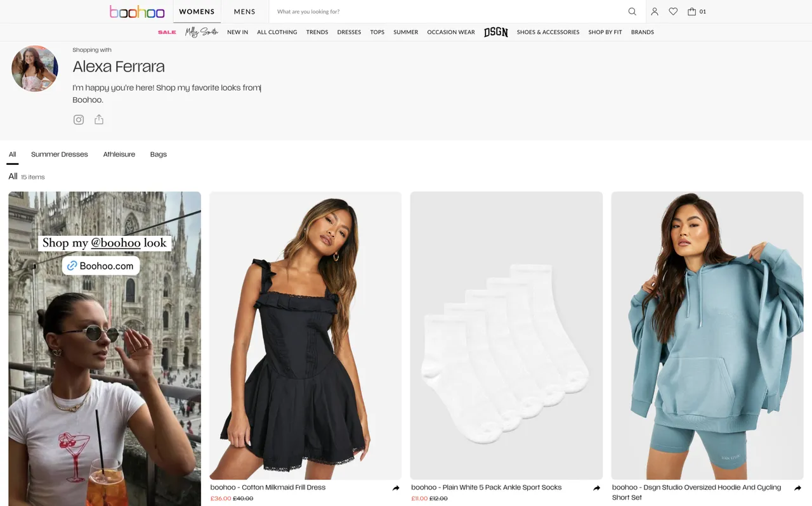The width and height of the screenshot is (812, 506).
Task: Open Alexa Ferrara's Instagram icon
Action: click(79, 120)
